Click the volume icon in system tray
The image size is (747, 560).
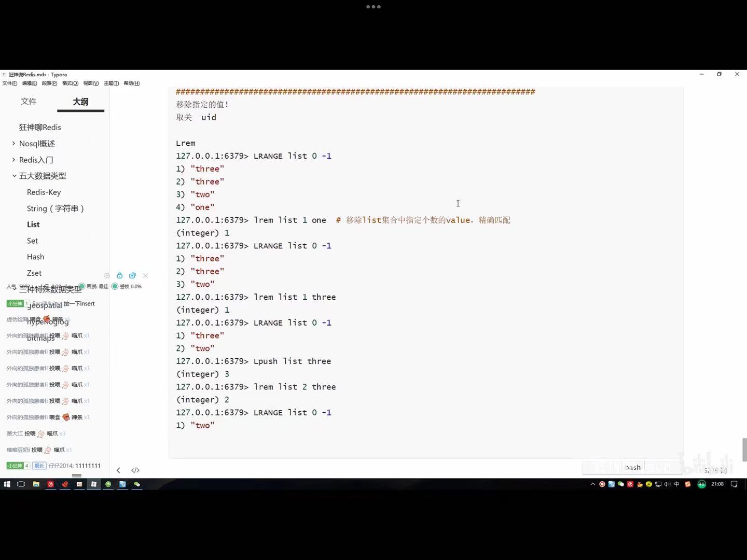[x=667, y=484]
